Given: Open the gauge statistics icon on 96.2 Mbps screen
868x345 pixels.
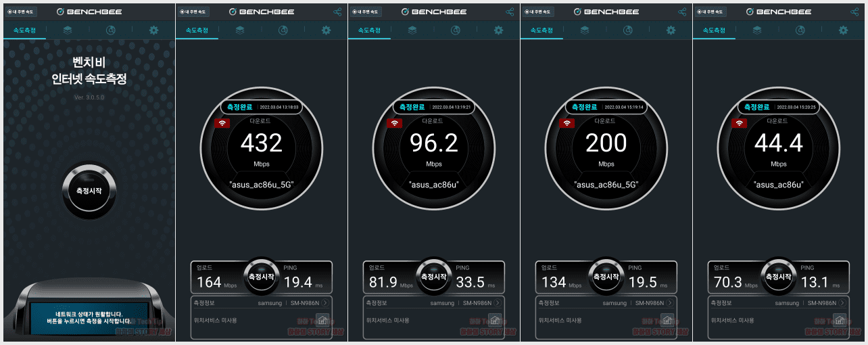Looking at the screenshot, I should [456, 30].
